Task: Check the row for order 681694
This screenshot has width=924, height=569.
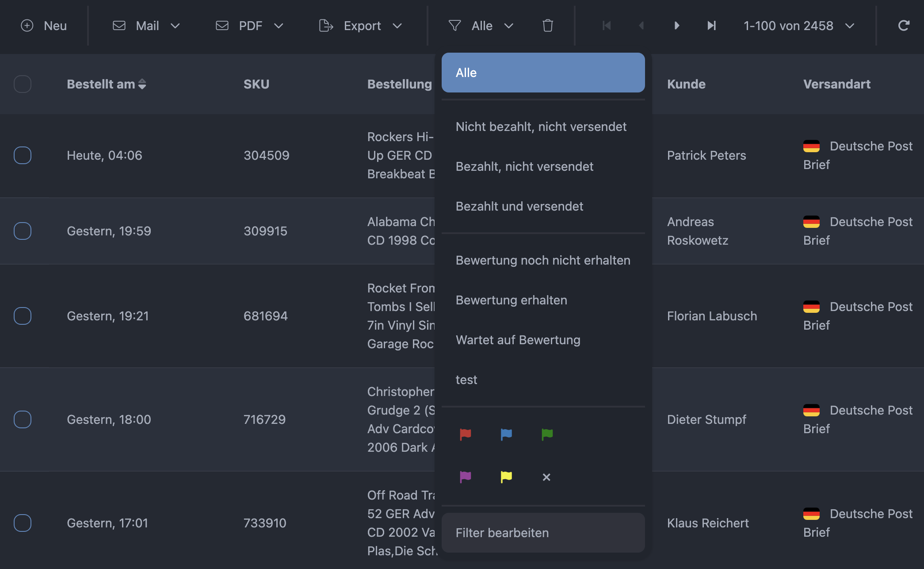Action: pos(23,316)
